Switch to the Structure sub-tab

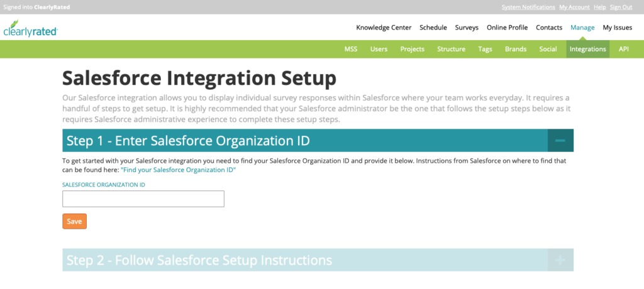451,49
